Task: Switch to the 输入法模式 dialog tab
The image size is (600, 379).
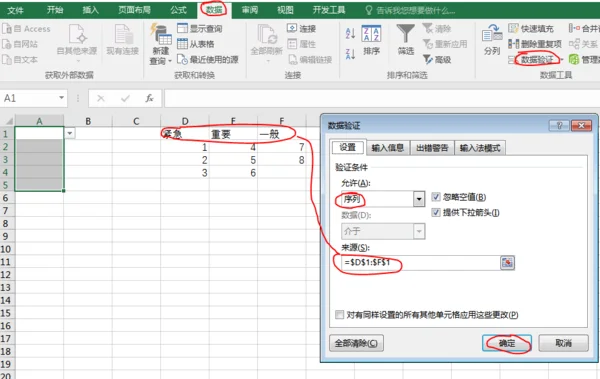Action: pos(480,148)
